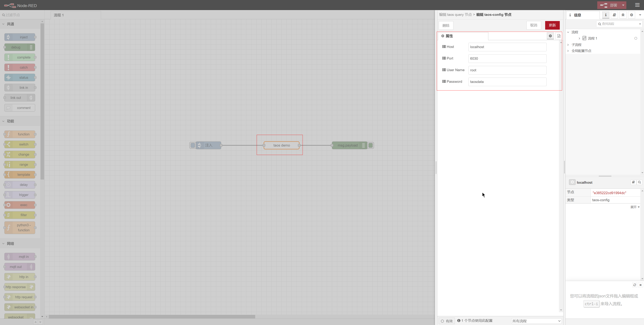Open the main hamburger menu
Screen dimensions: 644x325
tap(637, 5)
